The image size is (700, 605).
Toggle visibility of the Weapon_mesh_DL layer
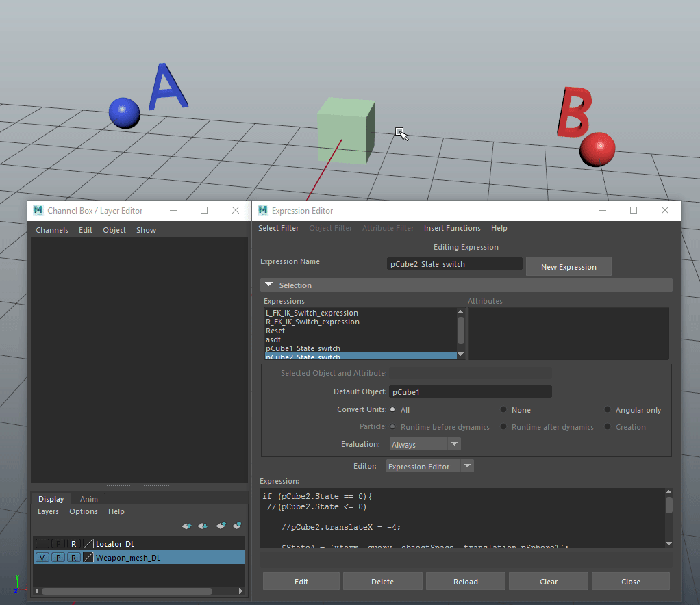coord(42,557)
